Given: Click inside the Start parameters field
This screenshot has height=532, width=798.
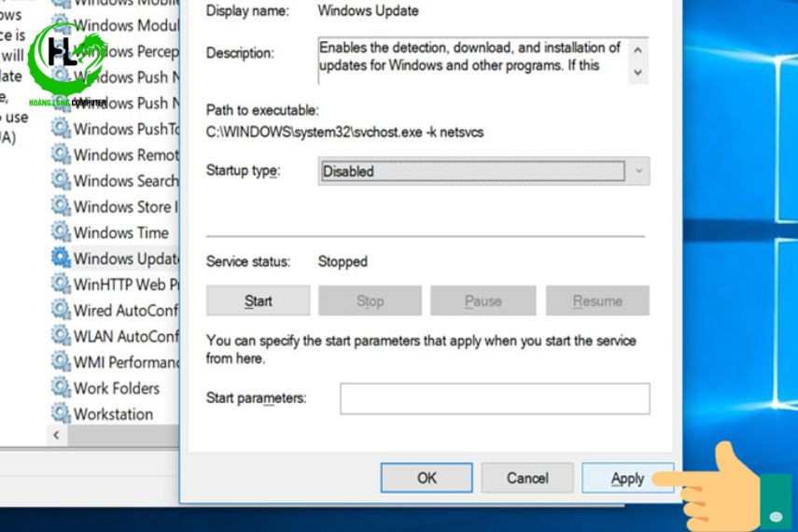Looking at the screenshot, I should click(x=495, y=399).
